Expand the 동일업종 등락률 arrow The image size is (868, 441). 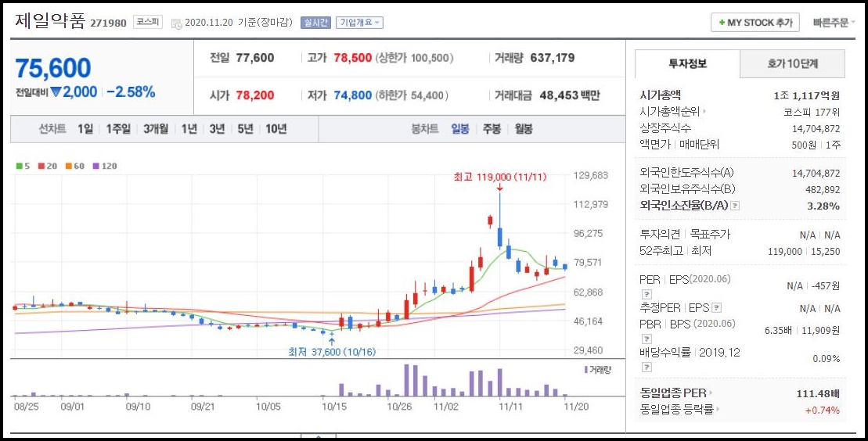pos(718,410)
